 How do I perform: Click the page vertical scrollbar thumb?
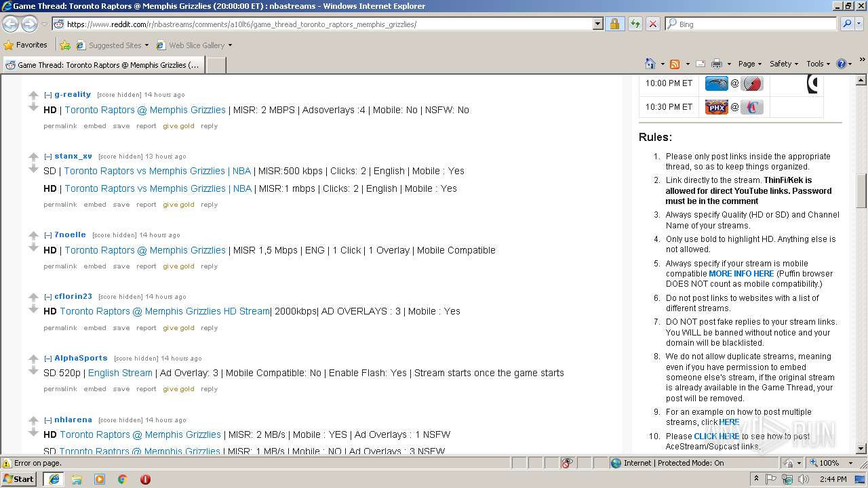click(x=861, y=191)
